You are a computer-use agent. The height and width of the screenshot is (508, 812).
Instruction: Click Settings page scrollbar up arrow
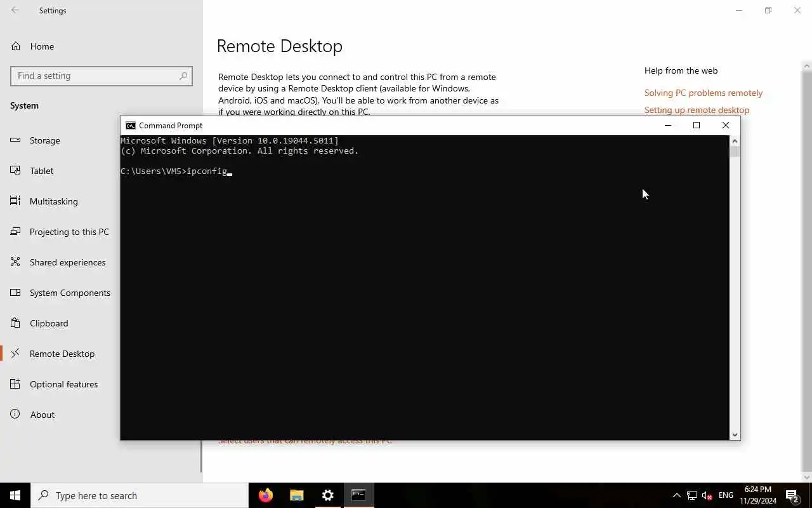807,65
